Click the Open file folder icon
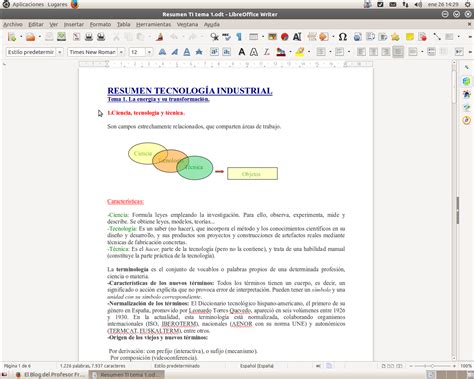Viewport: 474px width, 379px height. [30, 37]
